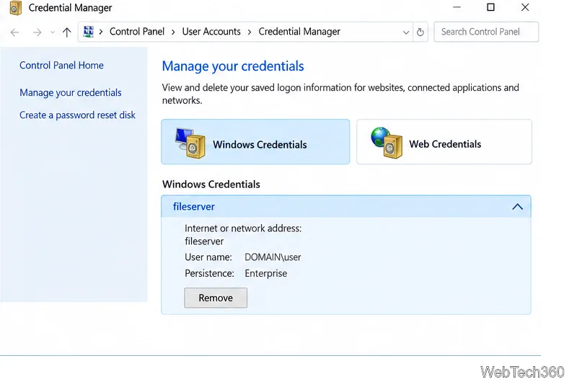This screenshot has width=577, height=392.
Task: Open the Control Panel breadcrumb
Action: click(x=137, y=32)
